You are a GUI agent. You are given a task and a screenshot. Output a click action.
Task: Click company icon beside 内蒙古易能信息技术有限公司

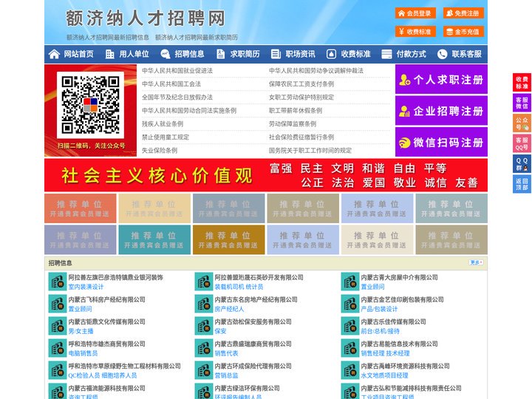(349, 348)
